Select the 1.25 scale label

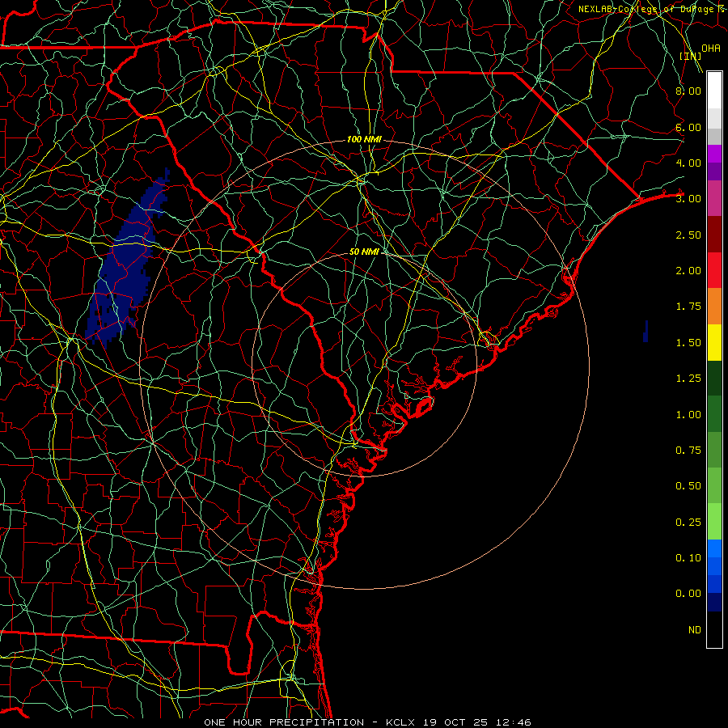pyautogui.click(x=688, y=379)
